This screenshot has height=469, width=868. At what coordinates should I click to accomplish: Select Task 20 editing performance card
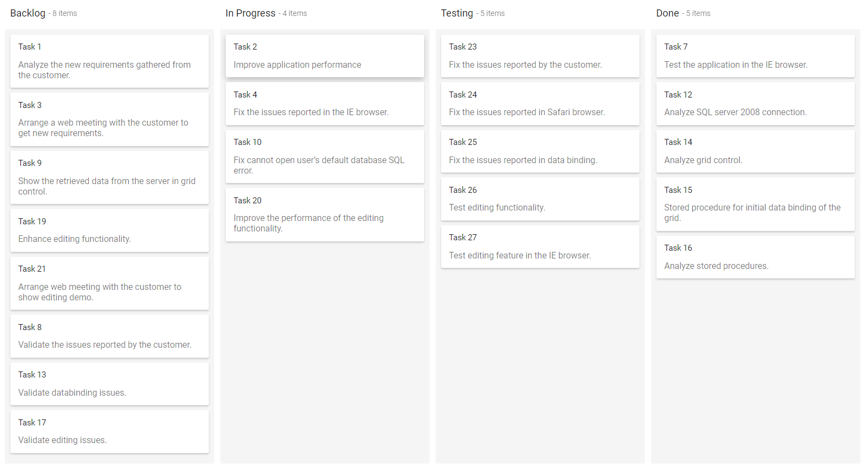324,214
